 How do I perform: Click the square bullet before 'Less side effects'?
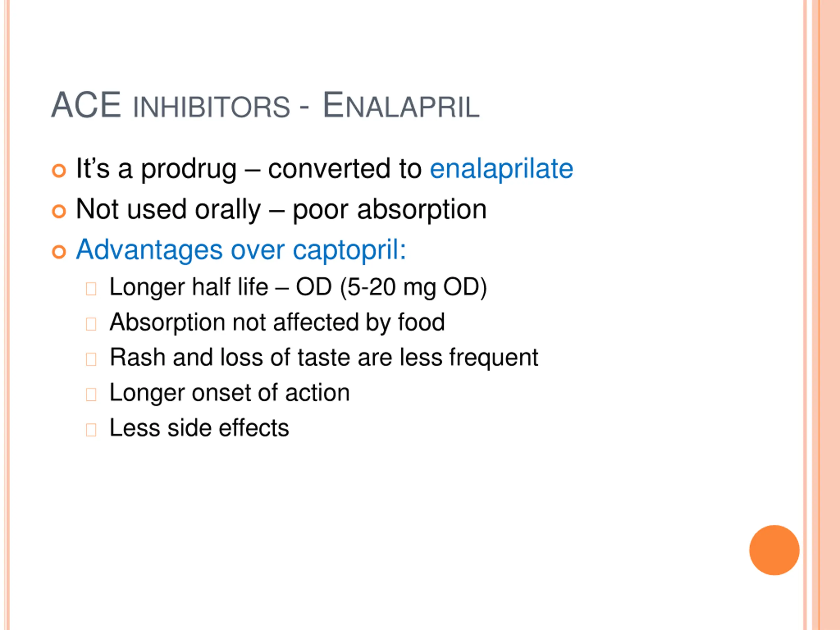coord(91,430)
